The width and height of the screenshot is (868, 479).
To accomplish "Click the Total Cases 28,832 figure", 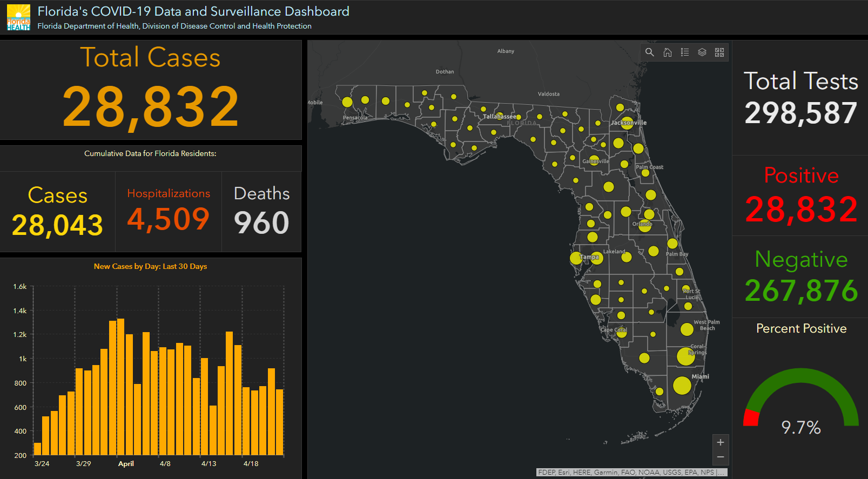I will [x=151, y=107].
